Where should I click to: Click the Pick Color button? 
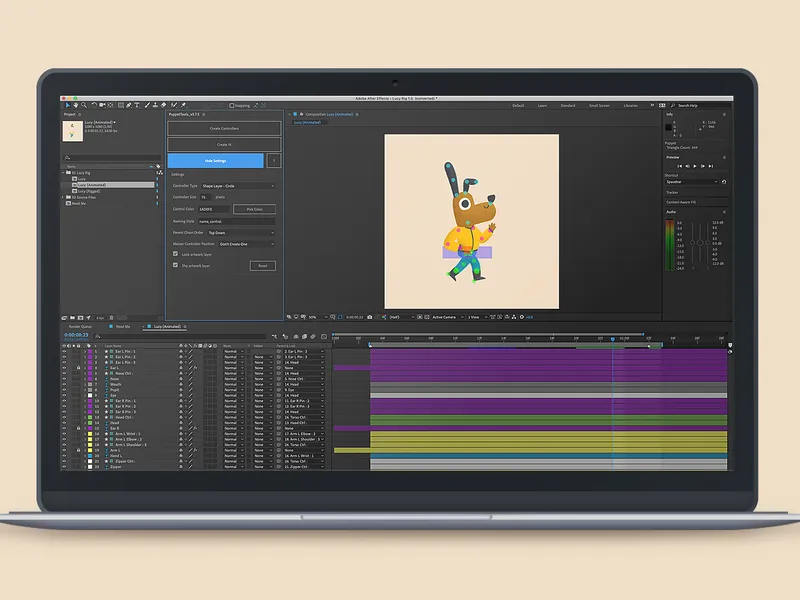255,209
